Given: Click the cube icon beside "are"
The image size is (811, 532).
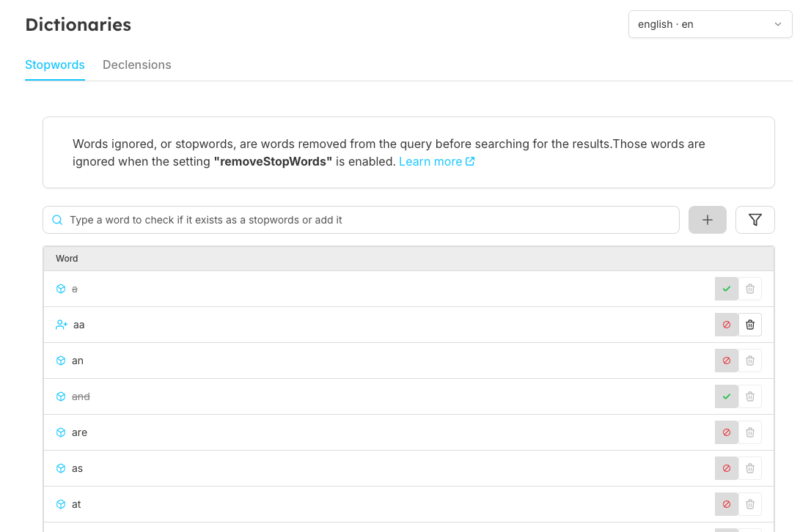Looking at the screenshot, I should coord(61,432).
